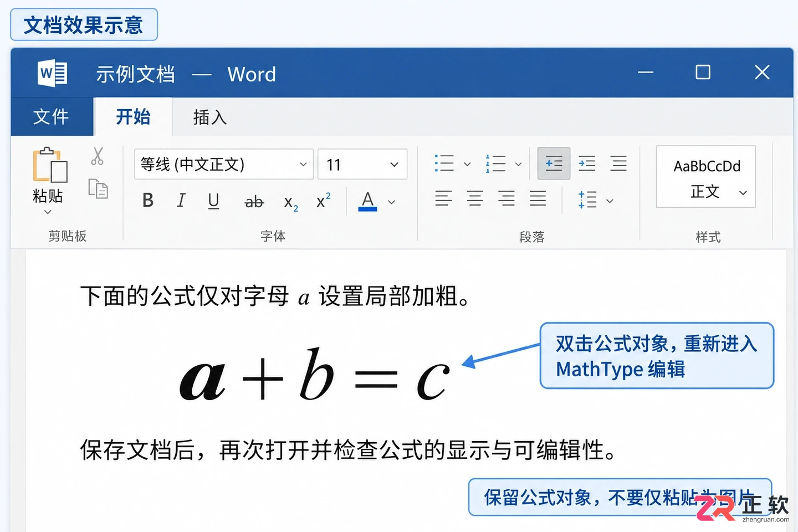Justify the paragraph text

click(x=538, y=198)
